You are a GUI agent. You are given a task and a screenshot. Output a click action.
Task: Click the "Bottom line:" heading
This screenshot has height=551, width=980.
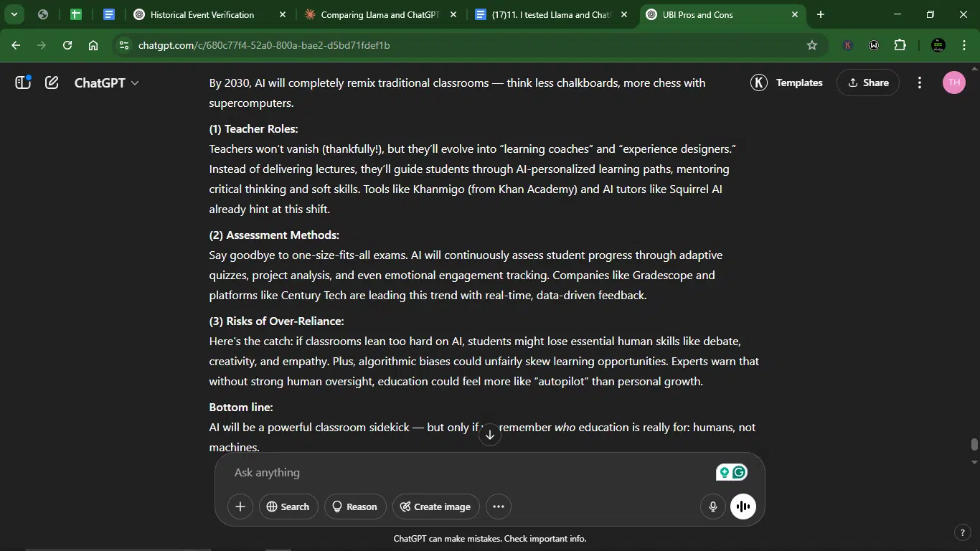click(x=241, y=408)
